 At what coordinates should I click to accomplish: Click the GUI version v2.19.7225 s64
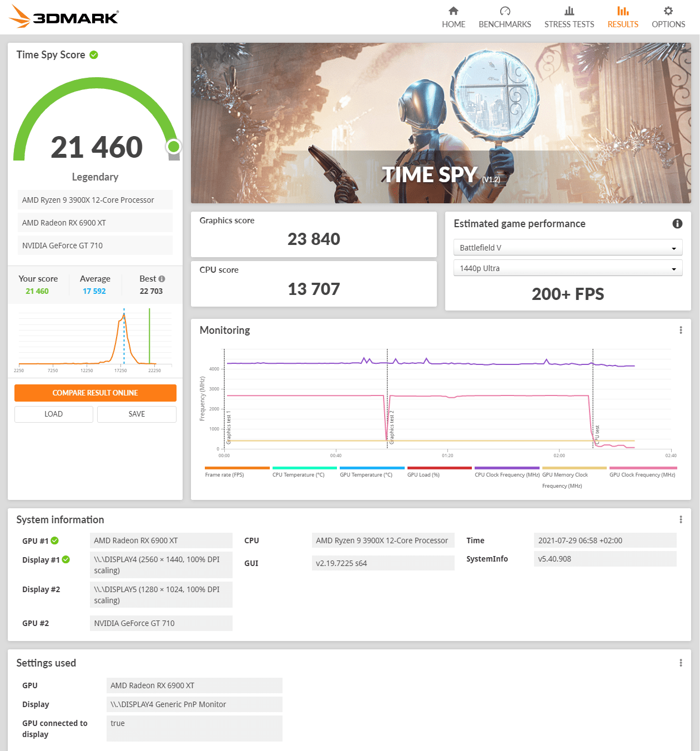coord(383,563)
